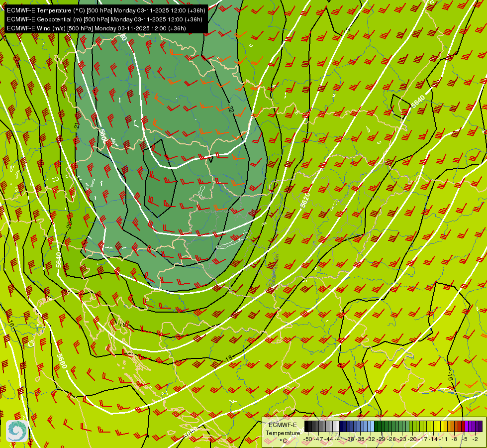
Task: Click the 5660 geopotential contour label
Action: click(x=62, y=360)
